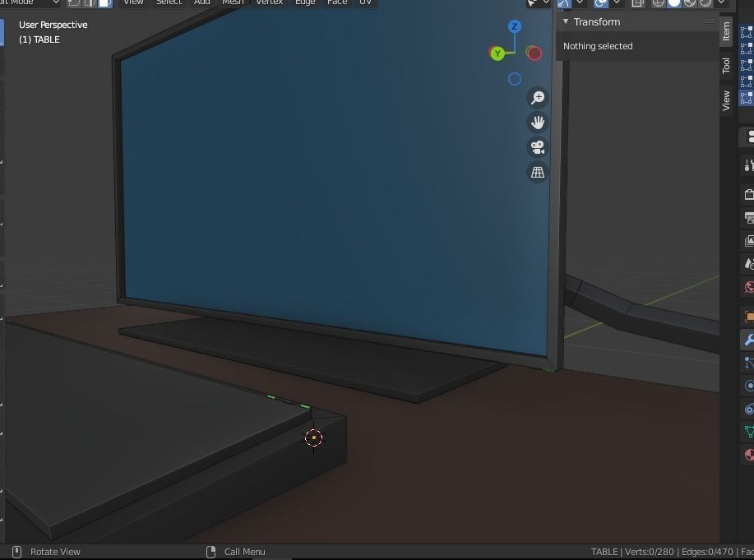Open the Edit Mode dropdown
Image resolution: width=754 pixels, height=560 pixels.
pyautogui.click(x=30, y=2)
